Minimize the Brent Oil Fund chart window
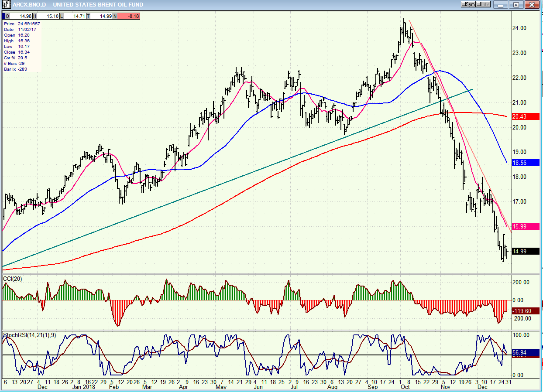Viewport: 543px width, 392px height. click(x=501, y=5)
